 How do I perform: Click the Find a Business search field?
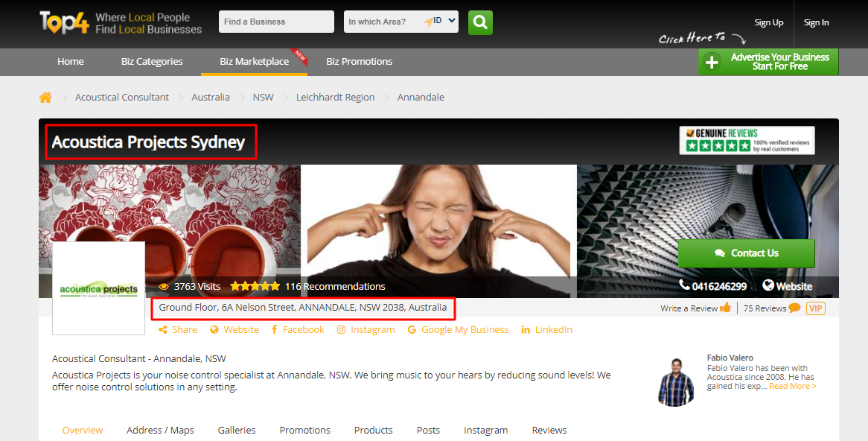tap(276, 22)
